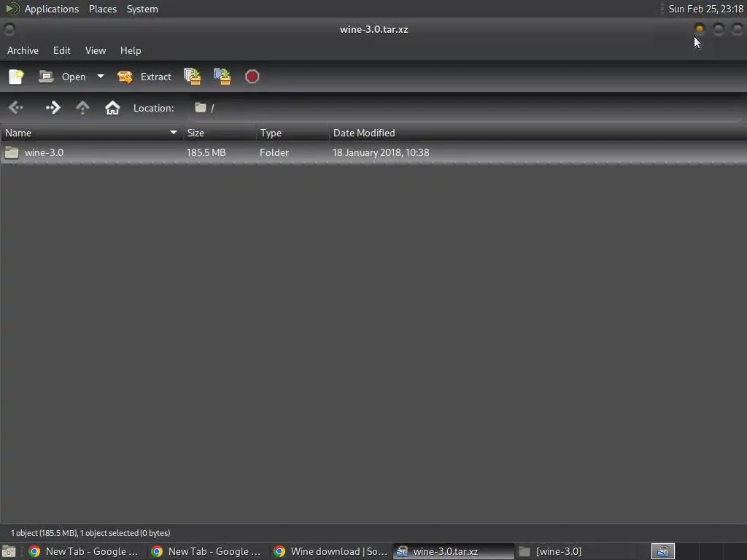The image size is (747, 560).
Task: Click the status bar text '1 object (185.5 MB)'
Action: 44,533
